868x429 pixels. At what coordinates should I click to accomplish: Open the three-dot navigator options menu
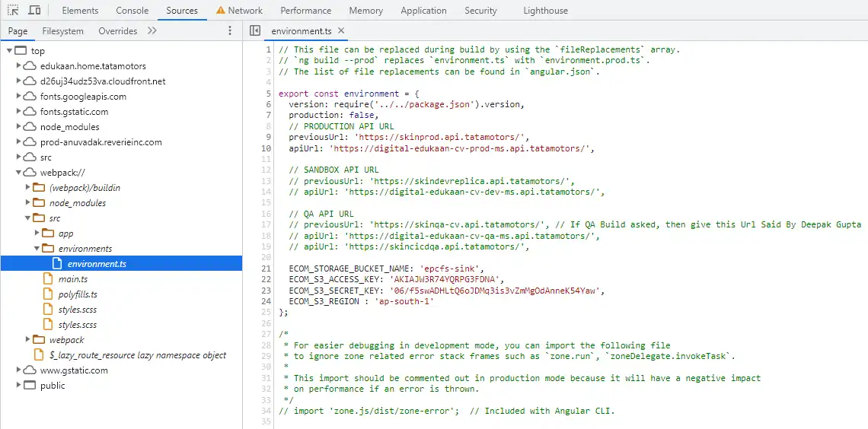pos(230,31)
